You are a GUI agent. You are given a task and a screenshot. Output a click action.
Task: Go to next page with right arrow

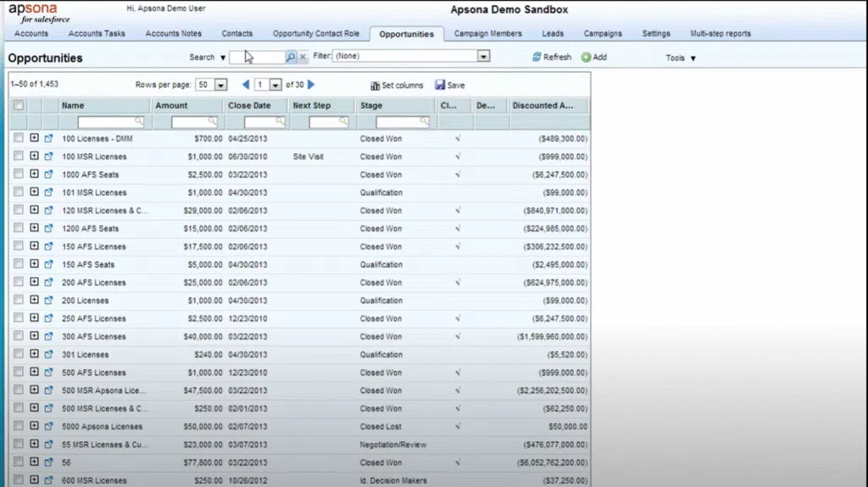click(x=311, y=85)
